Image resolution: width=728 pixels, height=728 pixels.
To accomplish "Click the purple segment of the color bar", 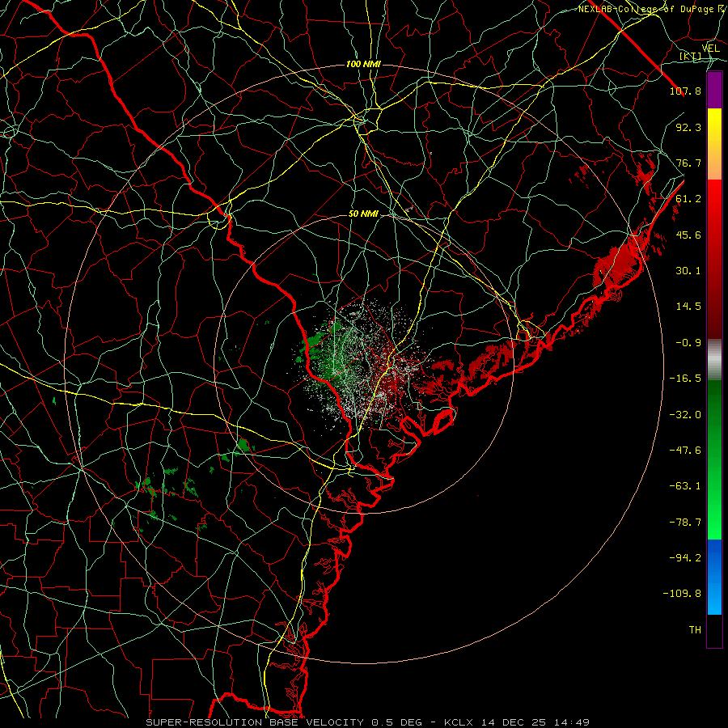I will pyautogui.click(x=714, y=90).
